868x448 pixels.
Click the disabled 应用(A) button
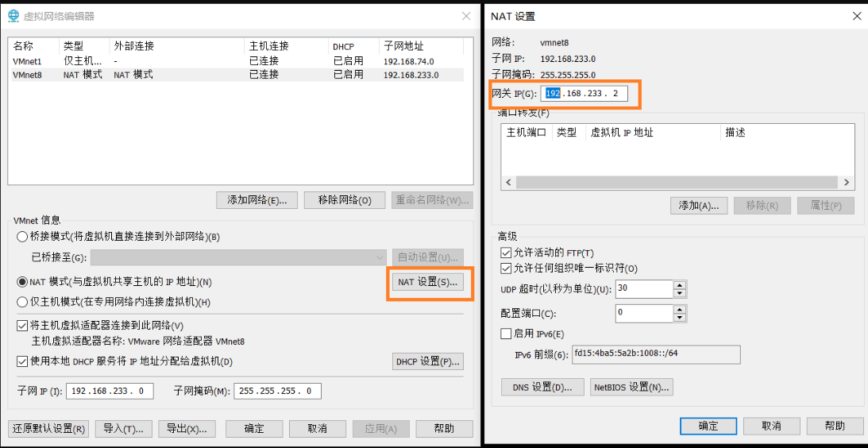pos(381,429)
